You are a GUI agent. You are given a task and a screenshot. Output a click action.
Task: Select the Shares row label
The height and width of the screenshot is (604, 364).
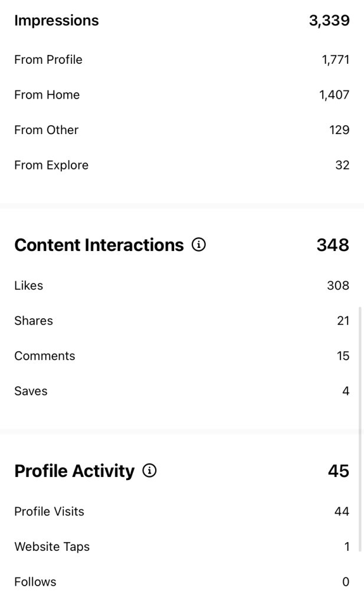[x=34, y=321]
